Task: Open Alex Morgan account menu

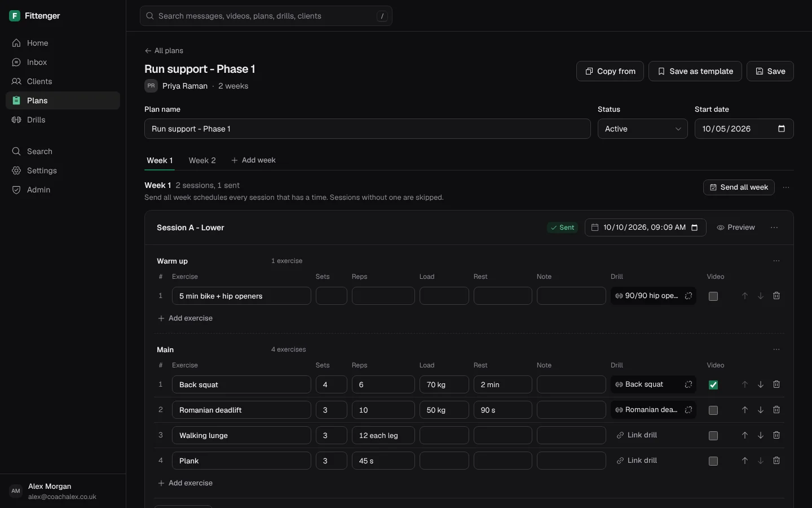Action: [63, 491]
